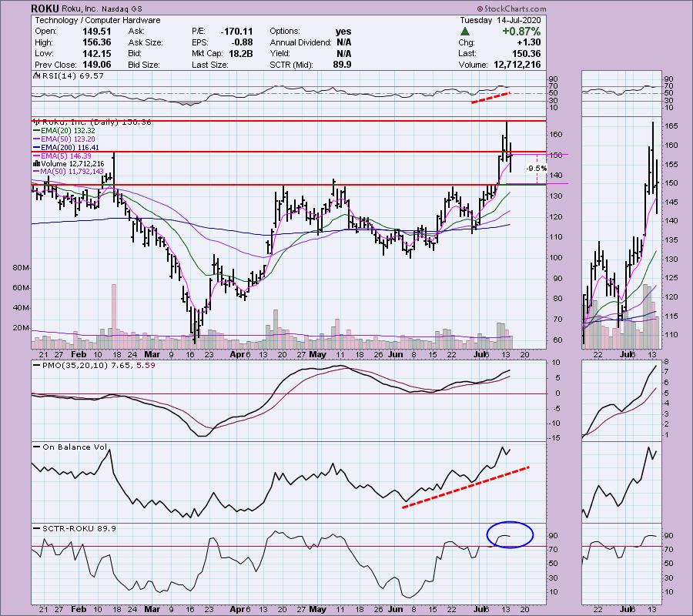Click the '60M' volume axis label
Image resolution: width=693 pixels, height=616 pixels.
[21, 288]
